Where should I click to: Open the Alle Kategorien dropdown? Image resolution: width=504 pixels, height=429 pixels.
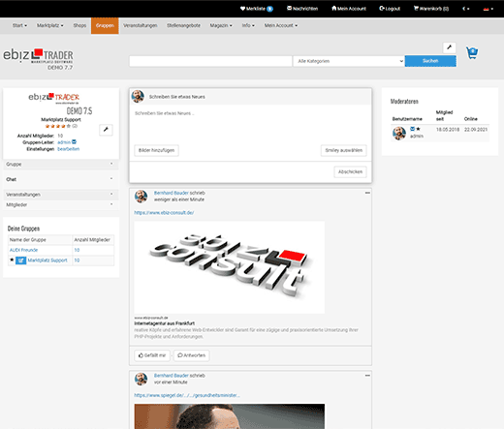(x=349, y=61)
